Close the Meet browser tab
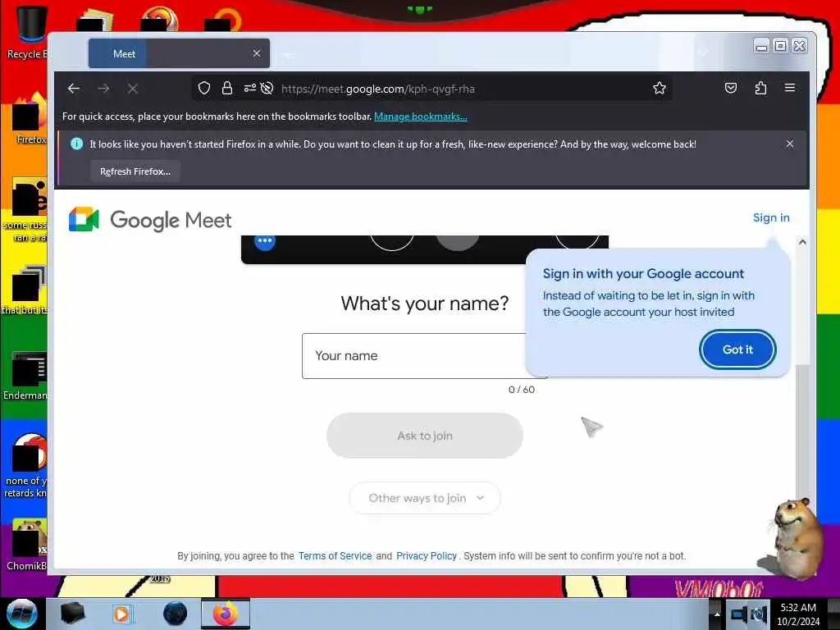Screen dimensions: 840x630 (x=257, y=53)
